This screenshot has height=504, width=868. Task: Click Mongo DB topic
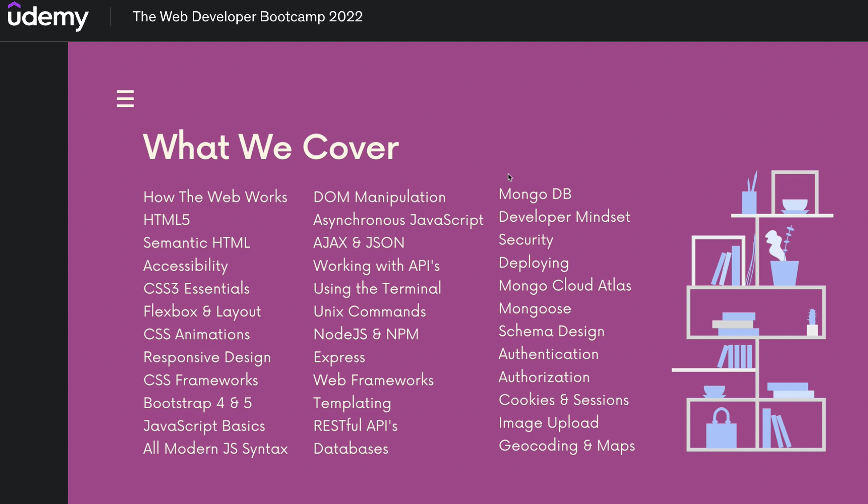[x=535, y=194]
